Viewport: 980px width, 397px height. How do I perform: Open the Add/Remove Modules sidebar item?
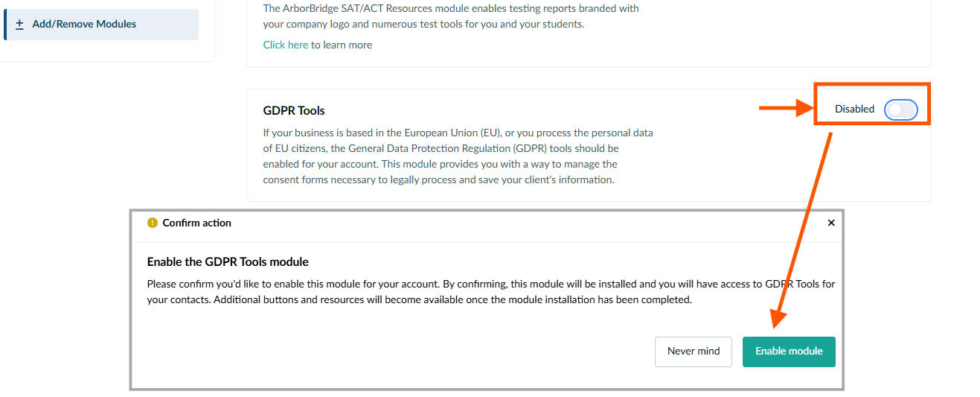click(x=101, y=25)
